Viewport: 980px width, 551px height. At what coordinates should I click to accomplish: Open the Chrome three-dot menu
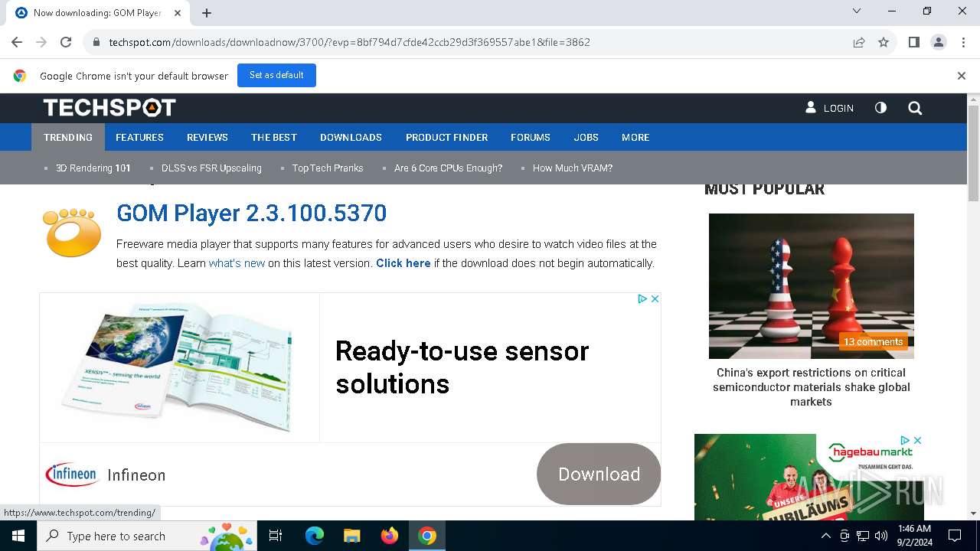click(962, 42)
